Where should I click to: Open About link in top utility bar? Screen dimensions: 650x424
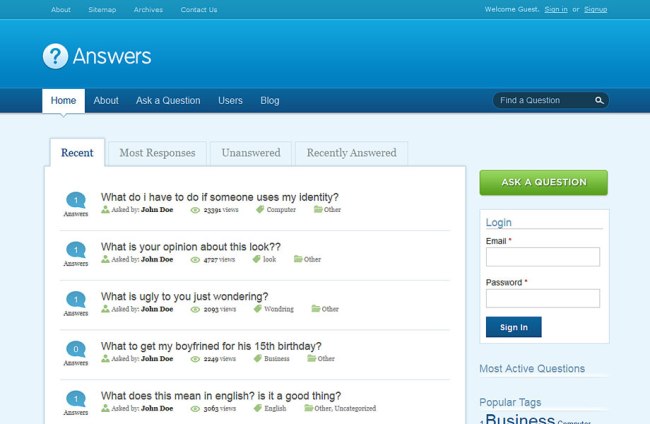pos(61,10)
